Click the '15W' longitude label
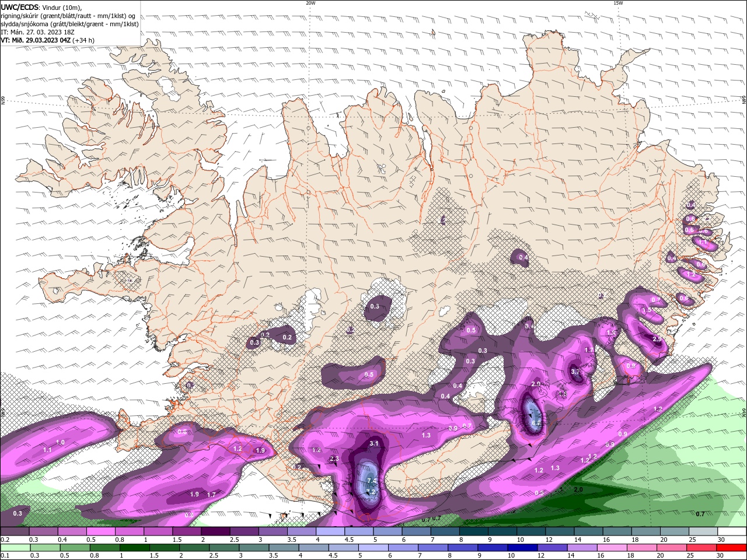747x560 pixels. [618, 3]
